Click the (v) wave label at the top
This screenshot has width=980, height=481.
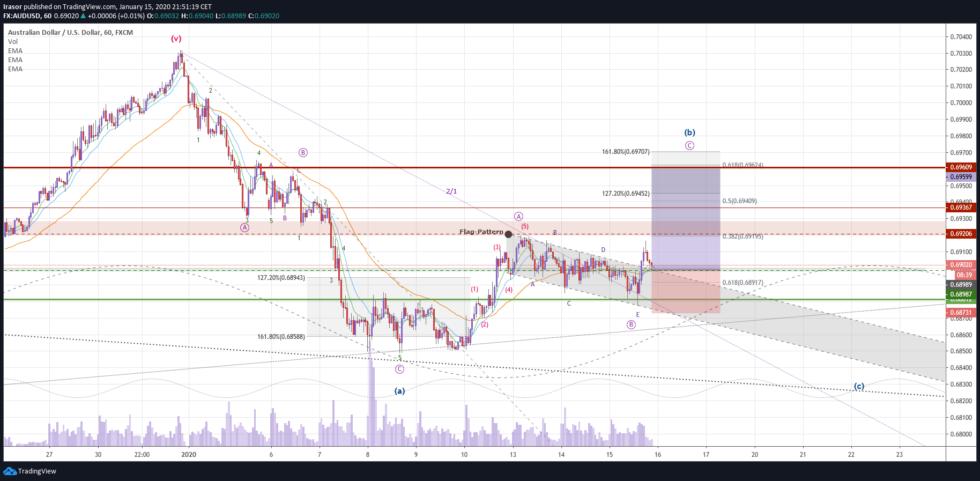[176, 39]
